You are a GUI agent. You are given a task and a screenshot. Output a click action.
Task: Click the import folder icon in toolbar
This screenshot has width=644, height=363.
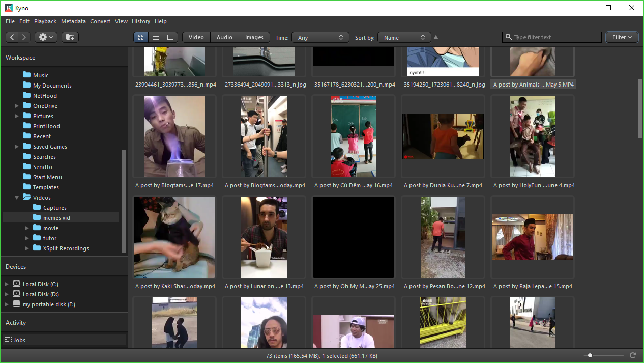click(x=70, y=37)
